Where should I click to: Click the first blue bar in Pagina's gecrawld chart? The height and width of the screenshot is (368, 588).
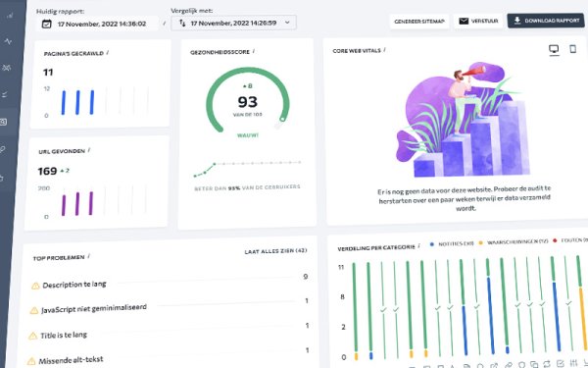coord(64,102)
